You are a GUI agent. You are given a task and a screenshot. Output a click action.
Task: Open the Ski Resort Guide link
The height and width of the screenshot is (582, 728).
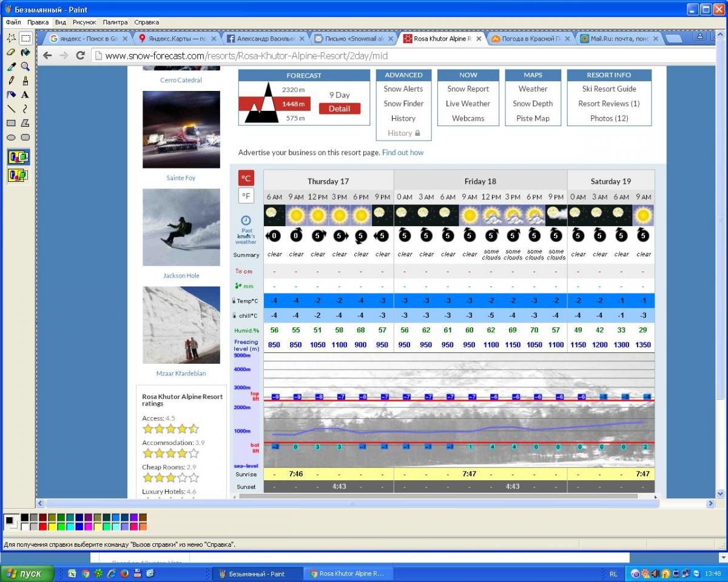(609, 89)
